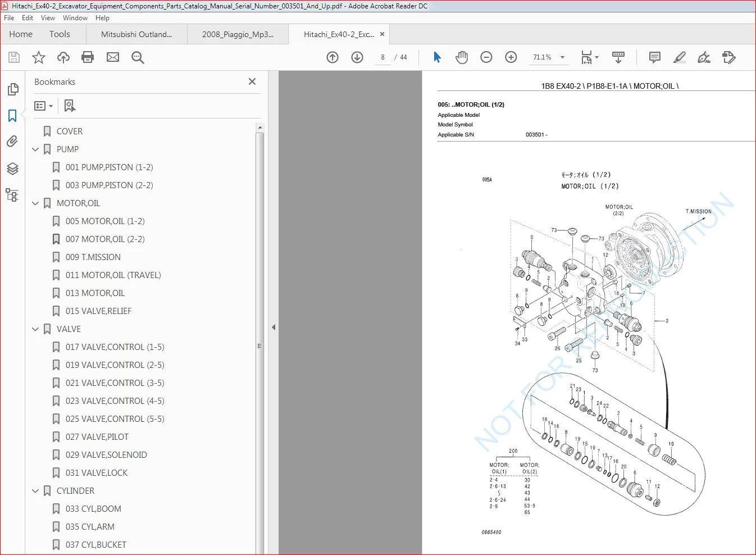Toggle the Bookmarks panel icon

pos(12,116)
